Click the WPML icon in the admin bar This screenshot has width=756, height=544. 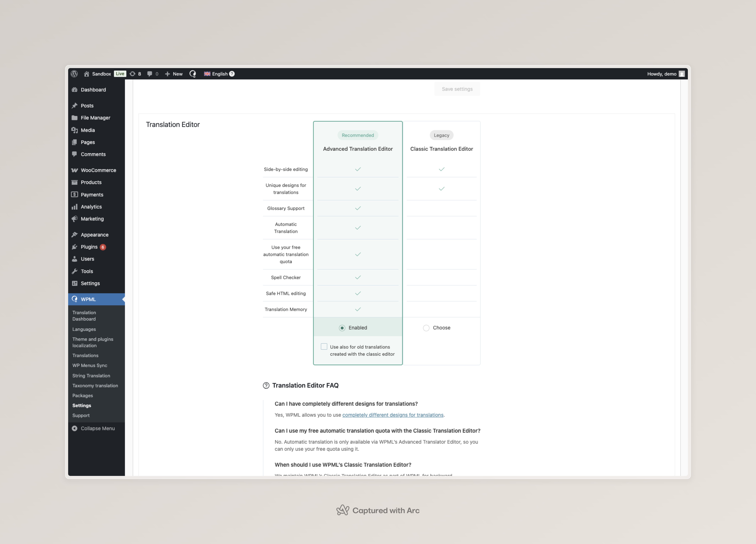pyautogui.click(x=193, y=74)
